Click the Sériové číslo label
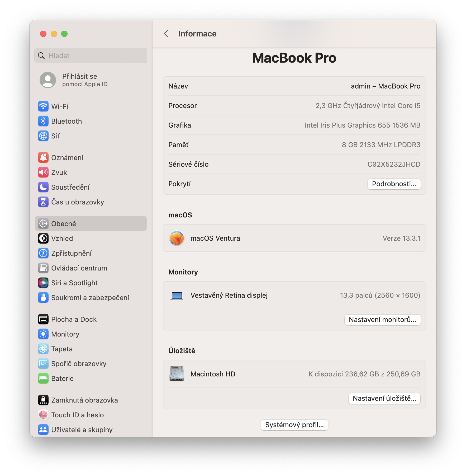 coord(188,164)
